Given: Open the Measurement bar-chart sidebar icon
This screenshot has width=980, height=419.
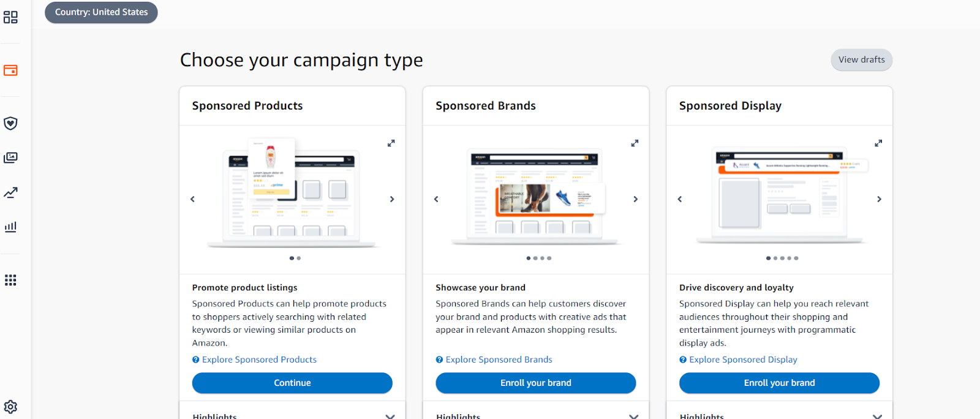Looking at the screenshot, I should tap(10, 227).
